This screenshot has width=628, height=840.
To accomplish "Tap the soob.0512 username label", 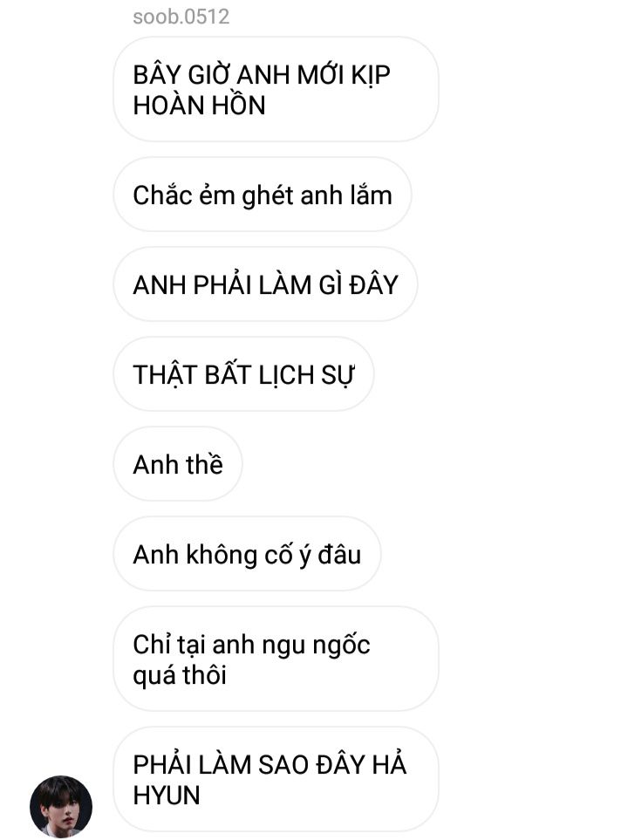I will [181, 17].
